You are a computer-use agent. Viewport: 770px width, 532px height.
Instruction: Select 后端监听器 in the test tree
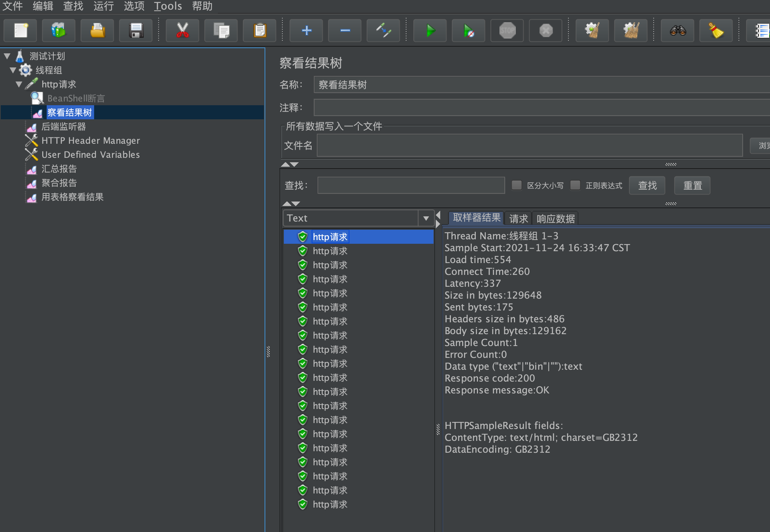click(63, 127)
